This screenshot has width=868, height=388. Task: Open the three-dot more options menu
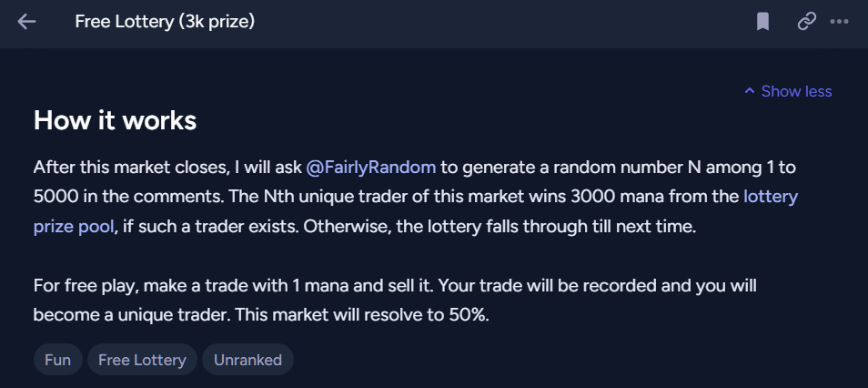839,21
